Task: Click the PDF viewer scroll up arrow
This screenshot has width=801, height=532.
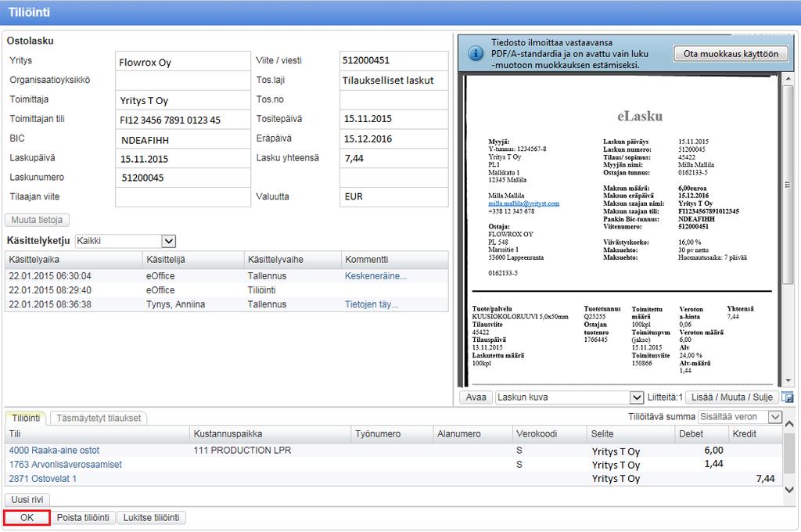Action: click(x=788, y=79)
